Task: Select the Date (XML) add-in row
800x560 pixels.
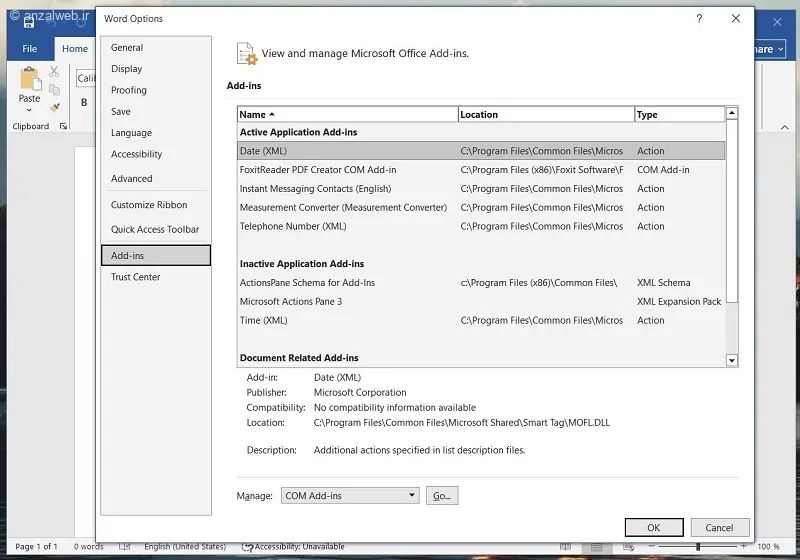Action: [481, 151]
